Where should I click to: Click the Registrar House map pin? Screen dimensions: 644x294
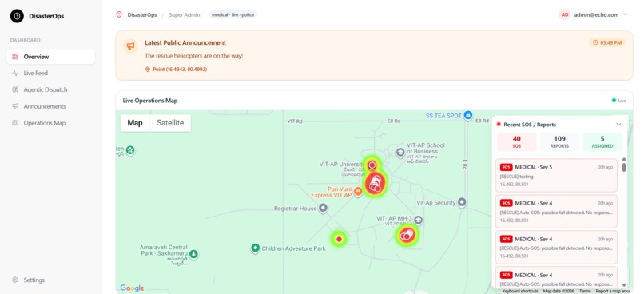(x=324, y=209)
